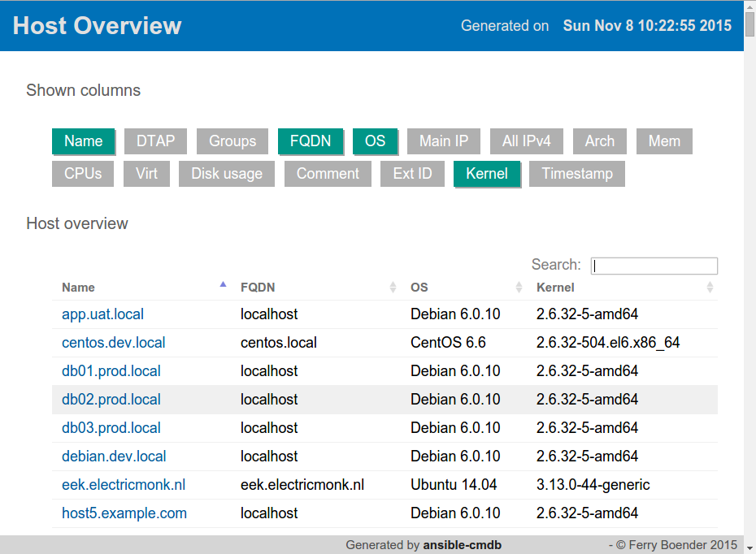The height and width of the screenshot is (554, 756).
Task: Open the host5.example.com host link
Action: click(124, 513)
